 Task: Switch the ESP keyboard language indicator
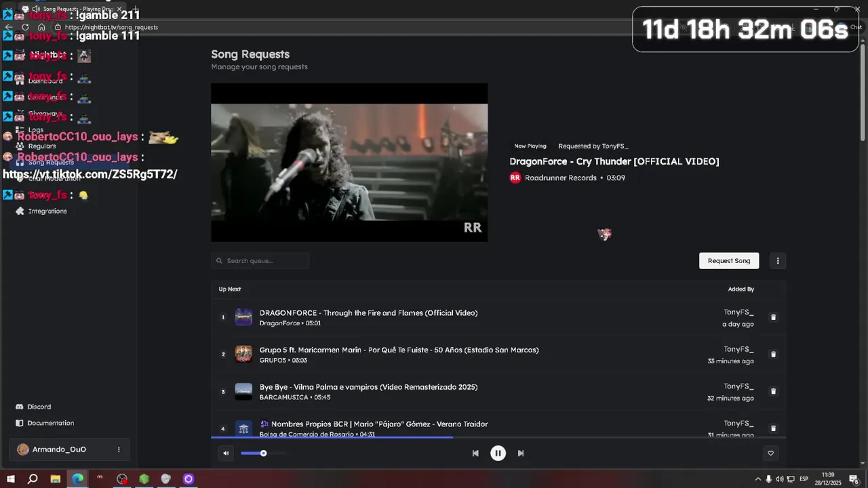click(x=804, y=479)
